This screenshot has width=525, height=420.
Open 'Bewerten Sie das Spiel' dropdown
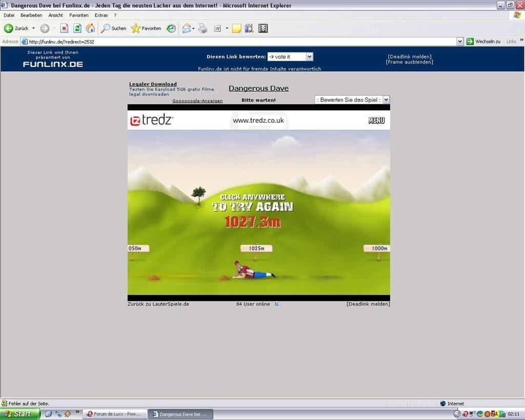pyautogui.click(x=386, y=100)
